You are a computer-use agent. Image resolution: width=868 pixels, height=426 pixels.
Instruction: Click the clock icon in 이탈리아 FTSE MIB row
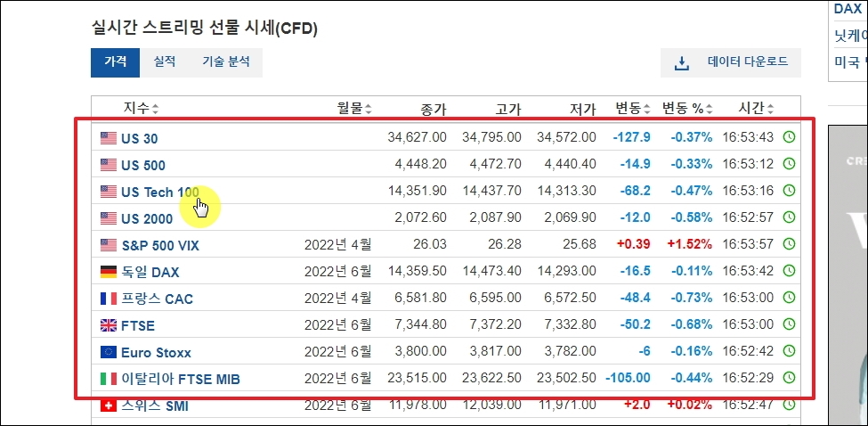click(x=789, y=377)
